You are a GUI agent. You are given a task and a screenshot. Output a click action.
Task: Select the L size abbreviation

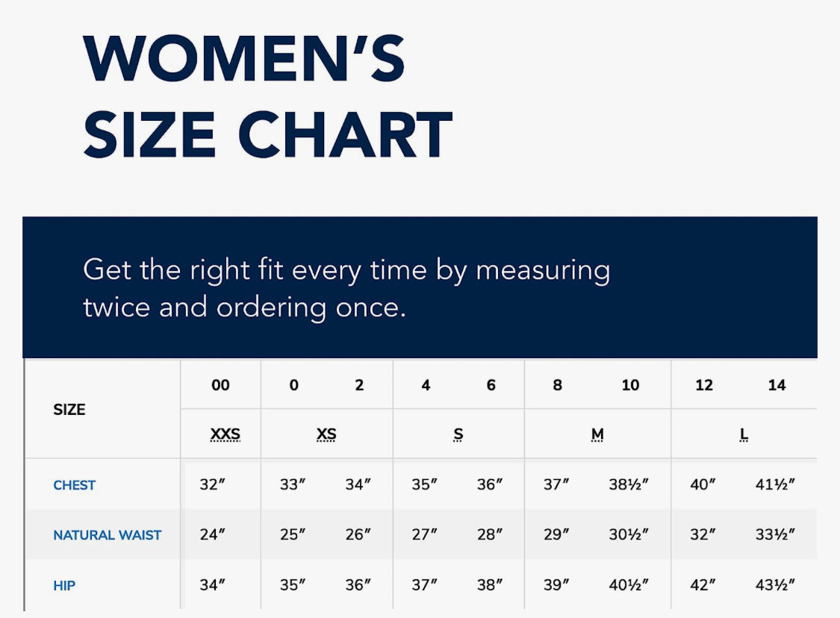(744, 434)
